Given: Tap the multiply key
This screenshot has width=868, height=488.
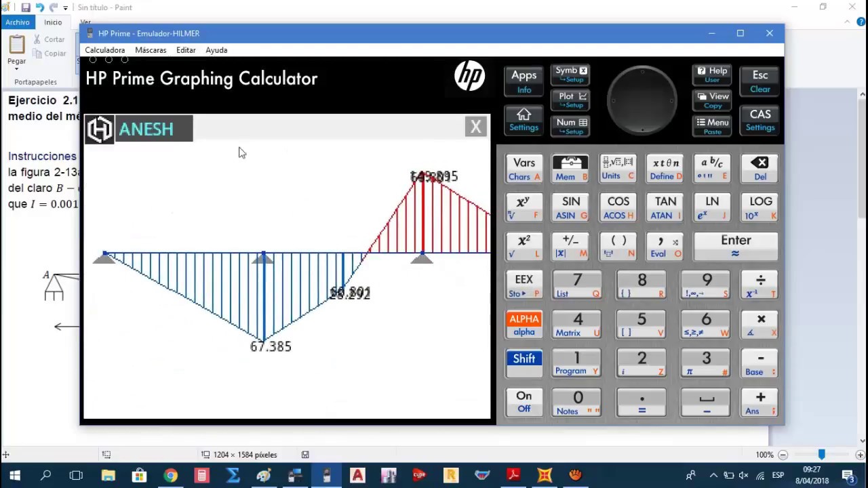Looking at the screenshot, I should pos(759,324).
